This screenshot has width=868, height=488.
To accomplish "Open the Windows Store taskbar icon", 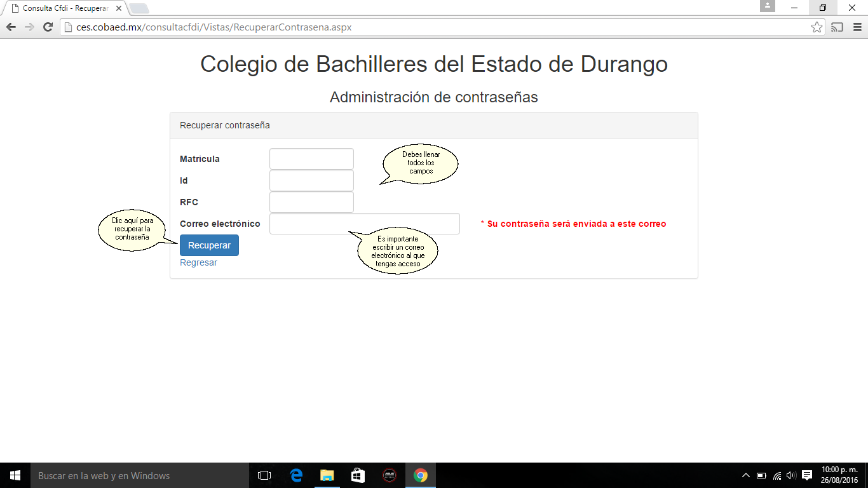I will (x=358, y=475).
